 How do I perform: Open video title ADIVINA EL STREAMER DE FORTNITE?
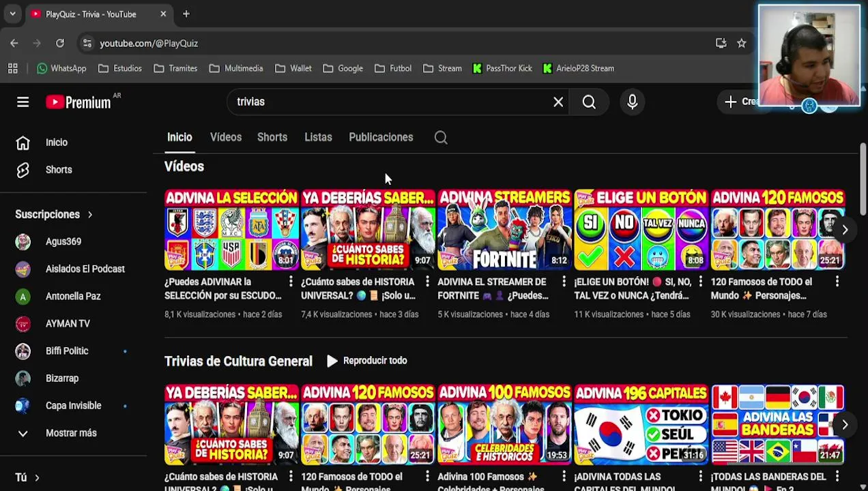tap(493, 288)
